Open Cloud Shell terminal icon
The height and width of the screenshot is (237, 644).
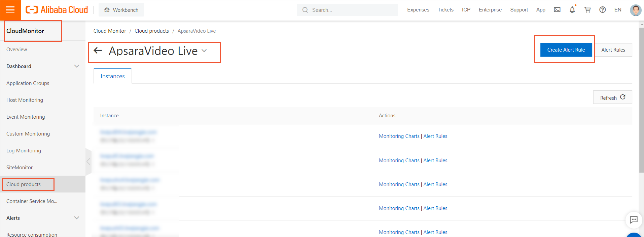click(x=557, y=10)
